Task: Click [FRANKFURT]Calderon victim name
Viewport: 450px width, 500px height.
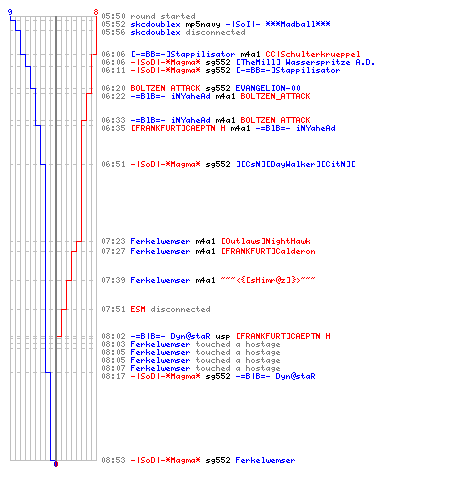Action: tap(268, 251)
